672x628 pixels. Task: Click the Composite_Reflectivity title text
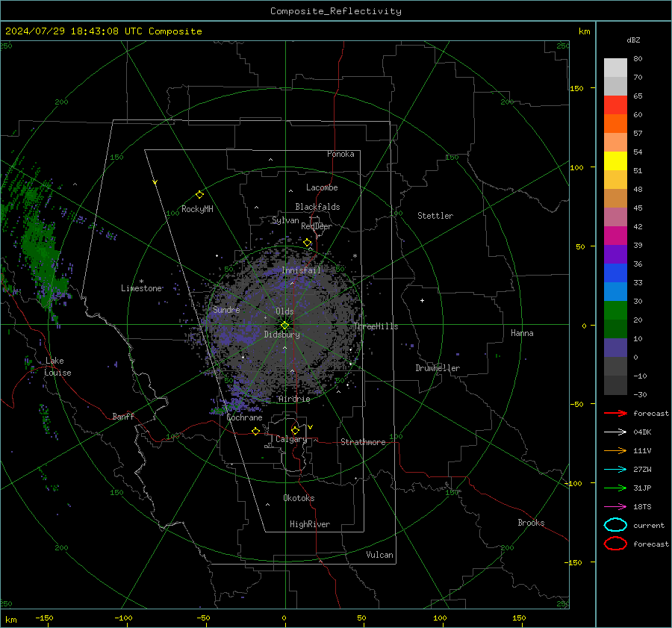tap(336, 11)
